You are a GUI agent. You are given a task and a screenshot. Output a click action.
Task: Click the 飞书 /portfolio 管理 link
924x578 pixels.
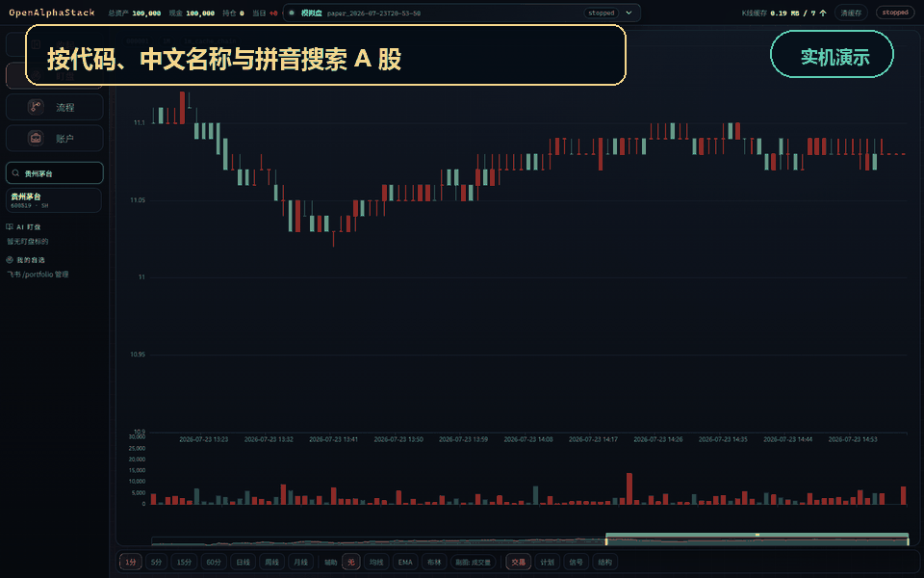click(38, 275)
